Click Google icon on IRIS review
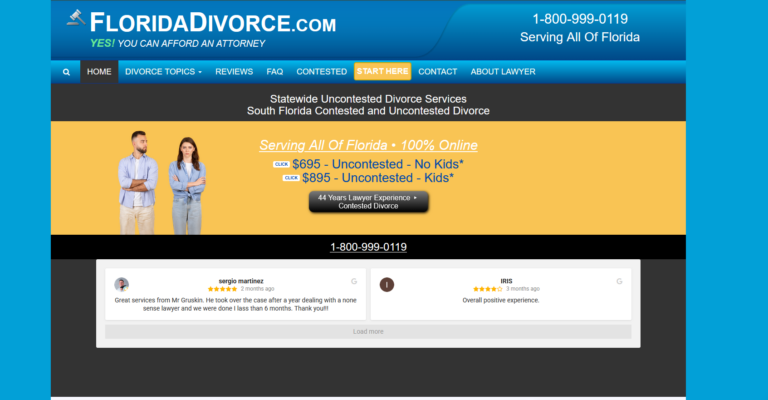 click(619, 282)
